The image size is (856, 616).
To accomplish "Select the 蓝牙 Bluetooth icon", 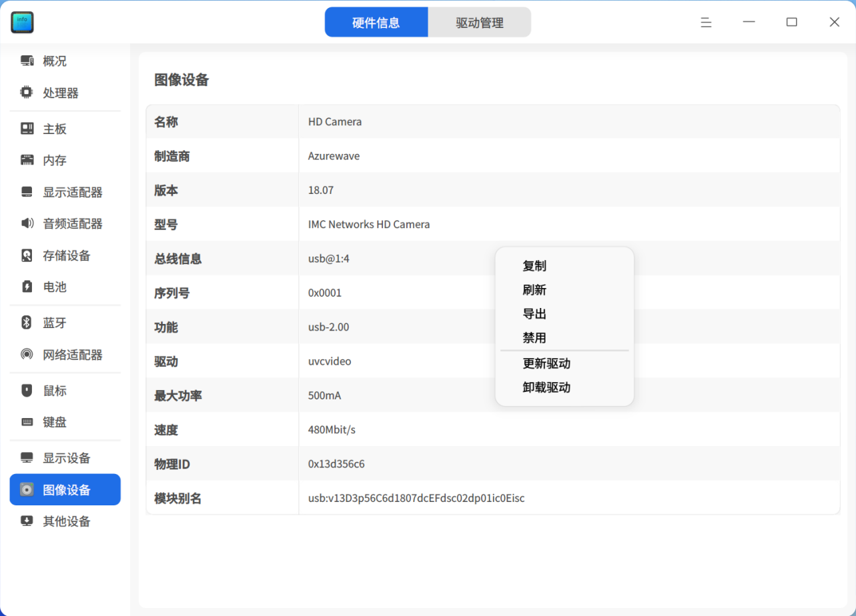I will (x=27, y=323).
